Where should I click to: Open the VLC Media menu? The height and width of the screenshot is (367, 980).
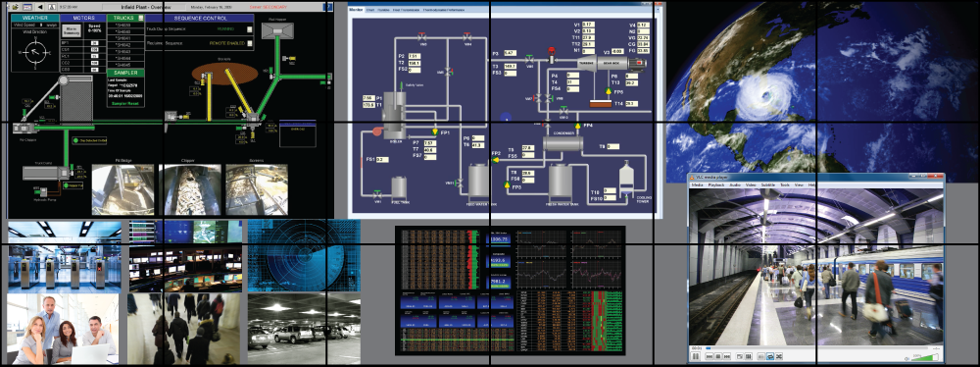pos(698,185)
